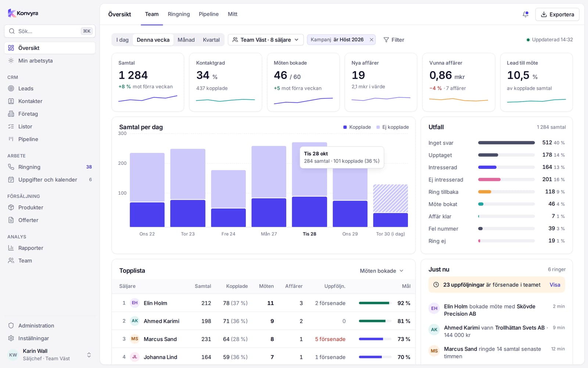This screenshot has height=368, width=588.
Task: Expand the Karin Wall account switcher
Action: [x=50, y=355]
